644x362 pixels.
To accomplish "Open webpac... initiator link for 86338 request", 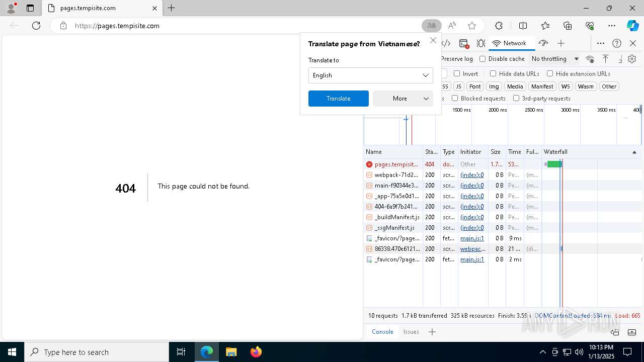I will pyautogui.click(x=473, y=249).
